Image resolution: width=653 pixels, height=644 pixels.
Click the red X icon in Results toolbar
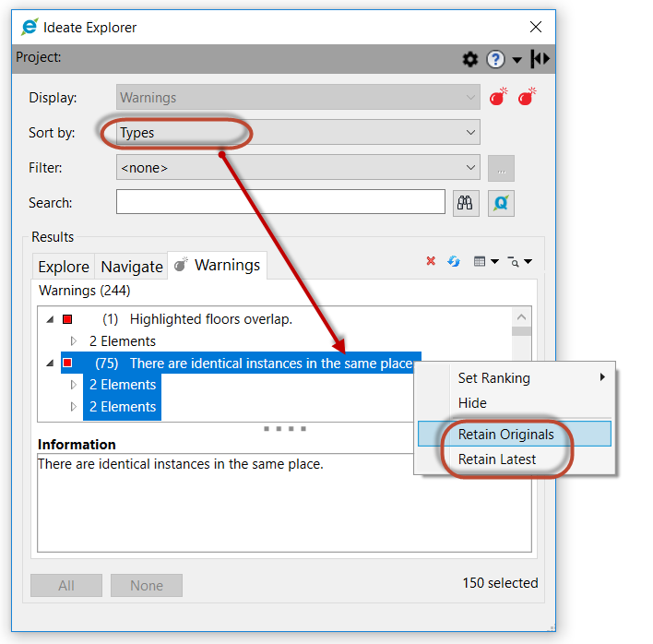(431, 262)
